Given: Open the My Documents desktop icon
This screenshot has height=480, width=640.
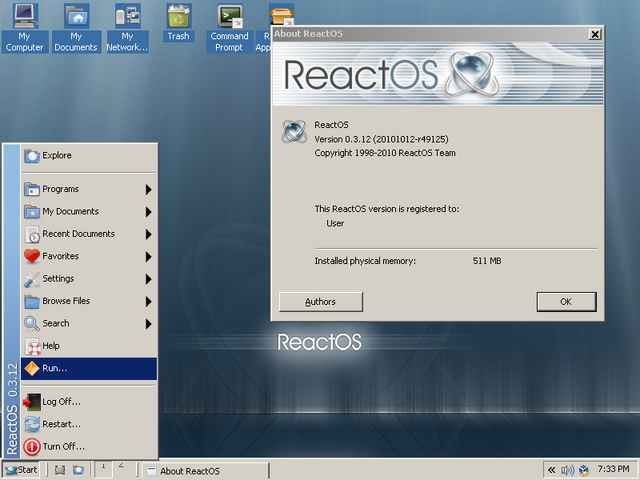Looking at the screenshot, I should click(76, 28).
